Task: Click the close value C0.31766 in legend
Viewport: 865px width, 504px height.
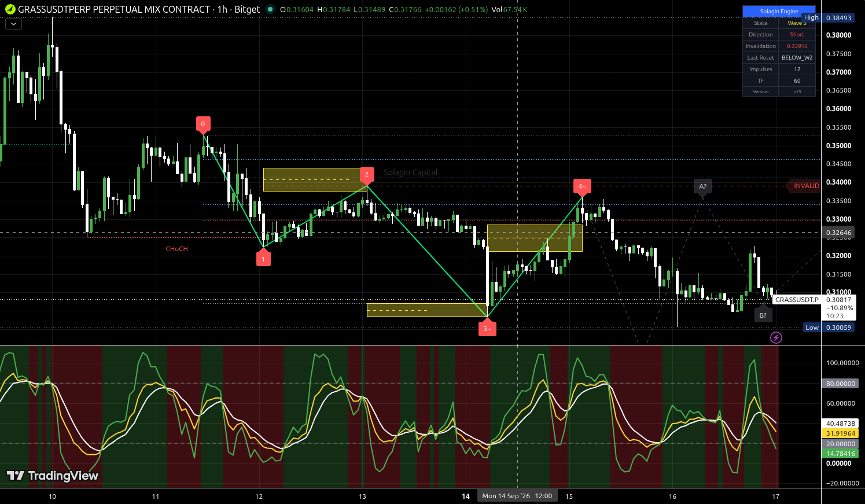Action: pos(406,9)
